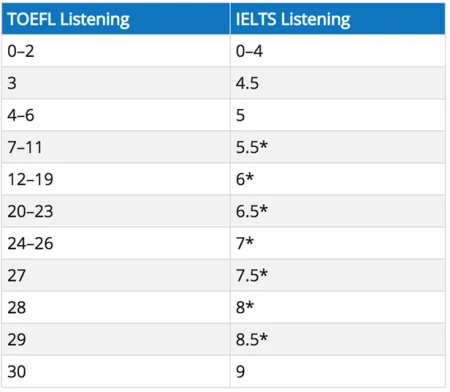This screenshot has height=392, width=450.
Task: Click the TOEFL range 7–11 cell
Action: (x=116, y=147)
